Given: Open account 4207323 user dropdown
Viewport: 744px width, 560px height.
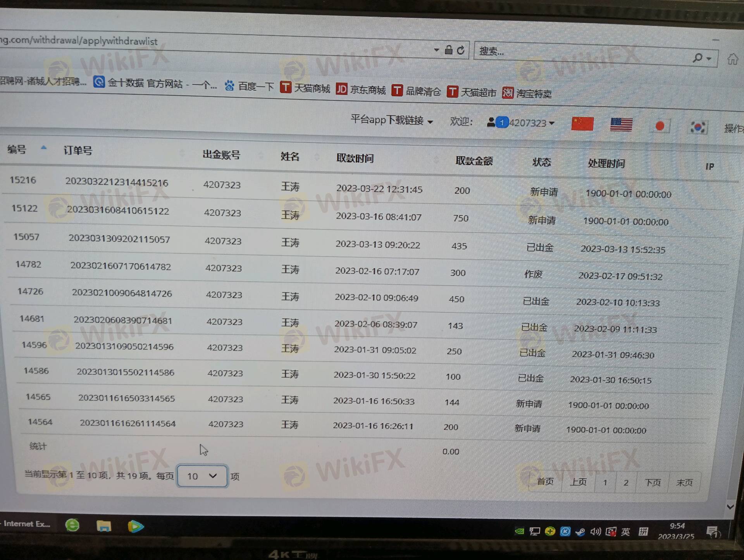Looking at the screenshot, I should 521,123.
